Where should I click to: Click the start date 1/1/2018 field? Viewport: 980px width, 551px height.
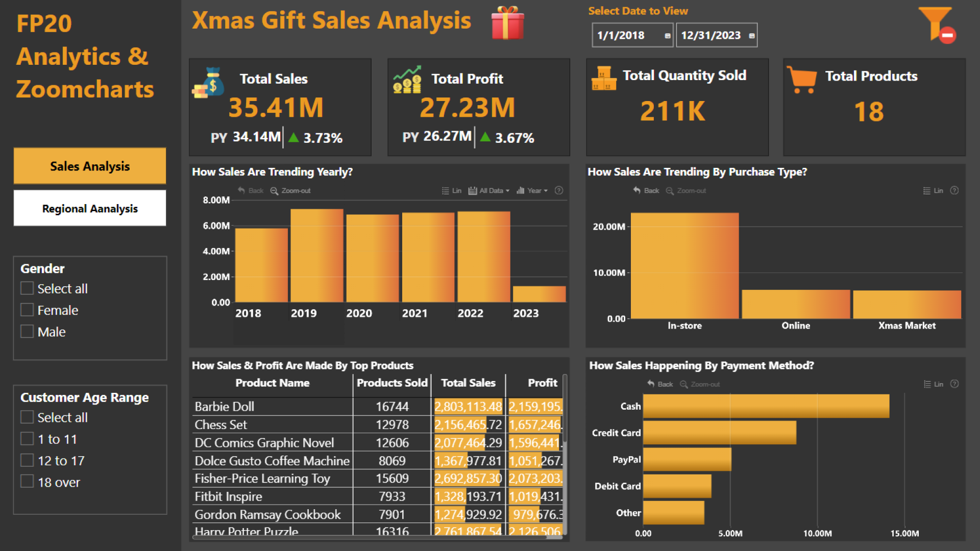tap(632, 35)
